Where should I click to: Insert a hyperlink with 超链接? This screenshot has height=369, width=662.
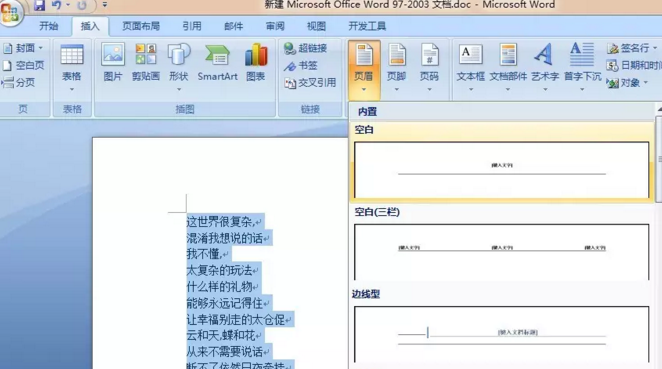click(306, 48)
